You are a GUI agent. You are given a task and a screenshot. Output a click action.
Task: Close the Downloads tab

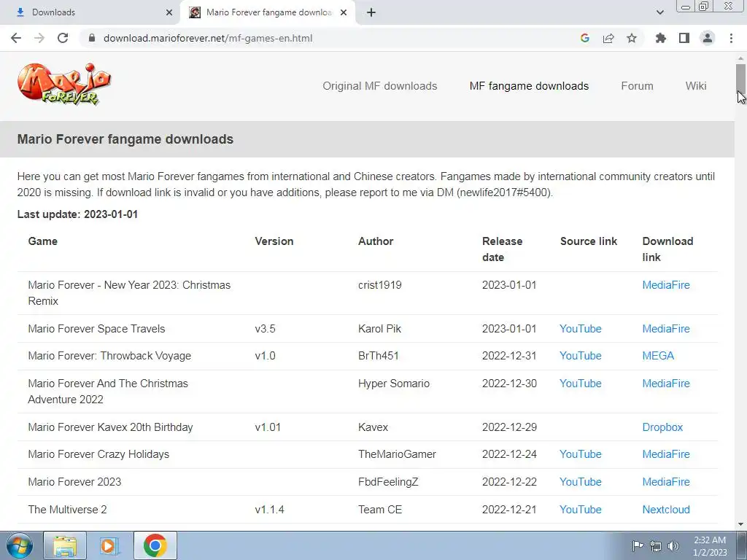click(x=169, y=12)
